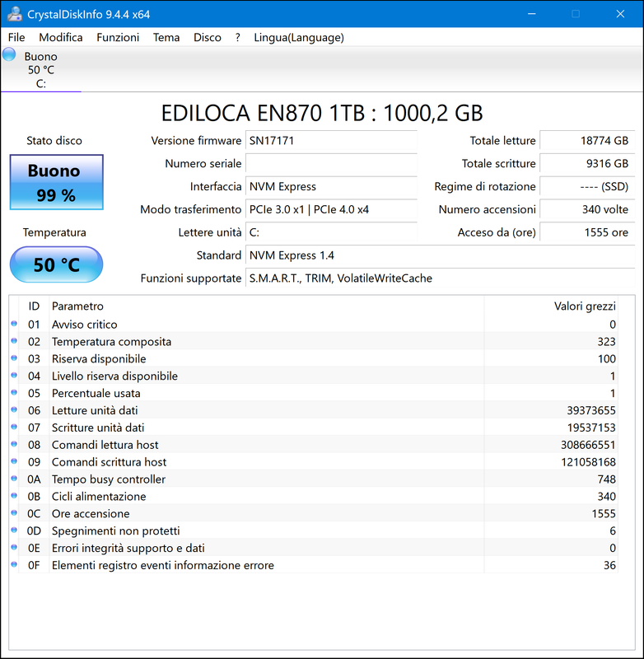644x659 pixels.
Task: Select the Spegnimenti non protetti parameter text
Action: click(115, 531)
